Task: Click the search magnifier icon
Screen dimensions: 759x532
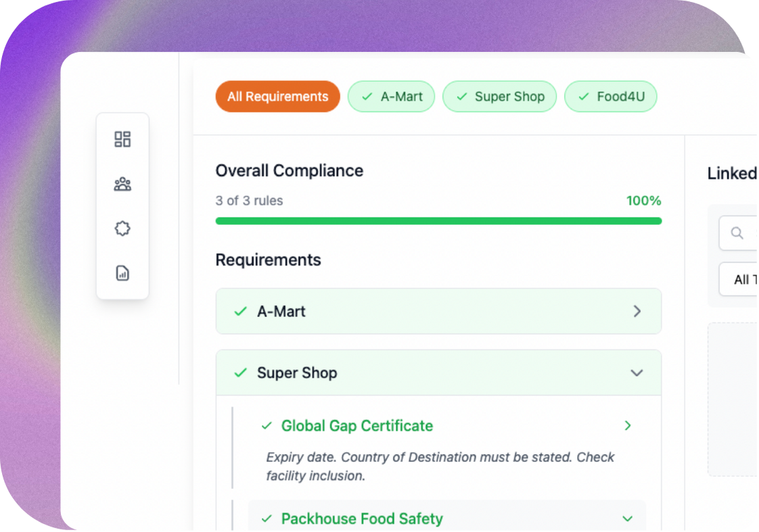Action: pyautogui.click(x=737, y=233)
